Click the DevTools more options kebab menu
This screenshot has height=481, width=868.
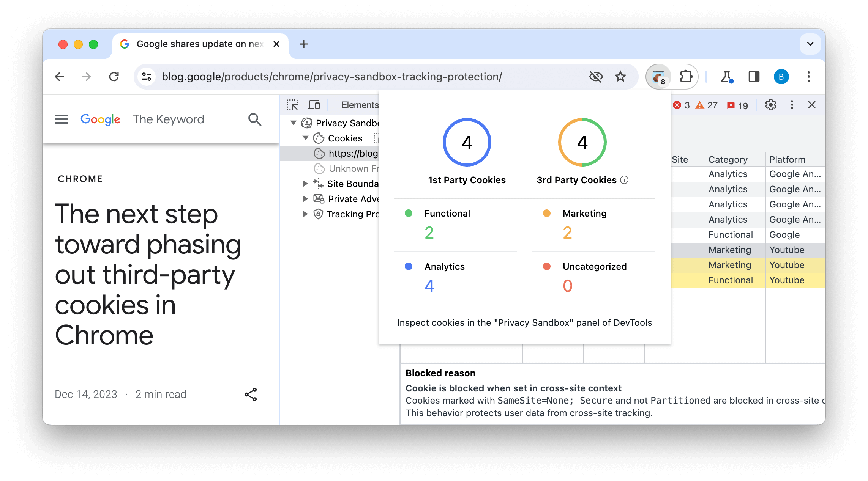point(793,105)
